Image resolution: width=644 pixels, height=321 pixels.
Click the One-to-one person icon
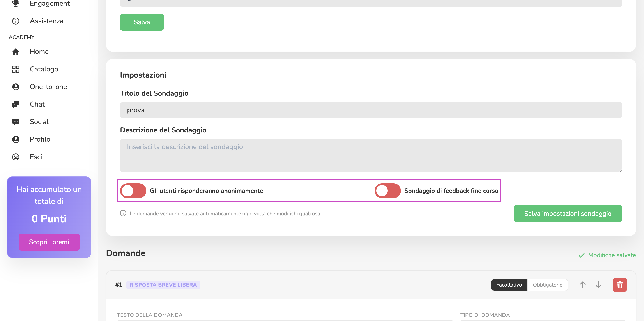coord(16,87)
